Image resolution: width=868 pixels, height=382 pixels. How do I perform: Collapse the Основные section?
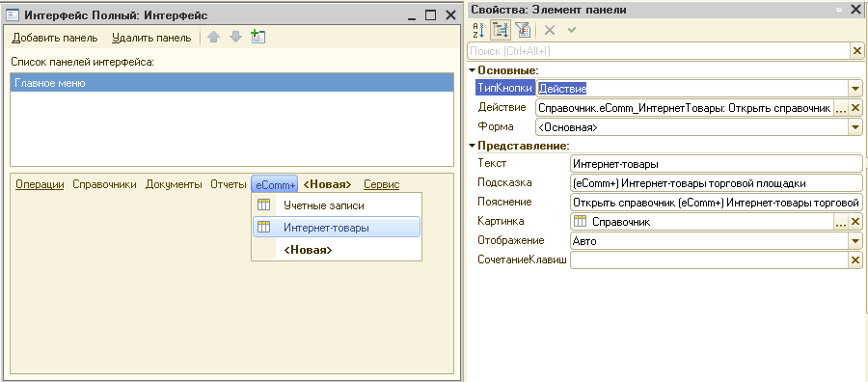[x=473, y=70]
